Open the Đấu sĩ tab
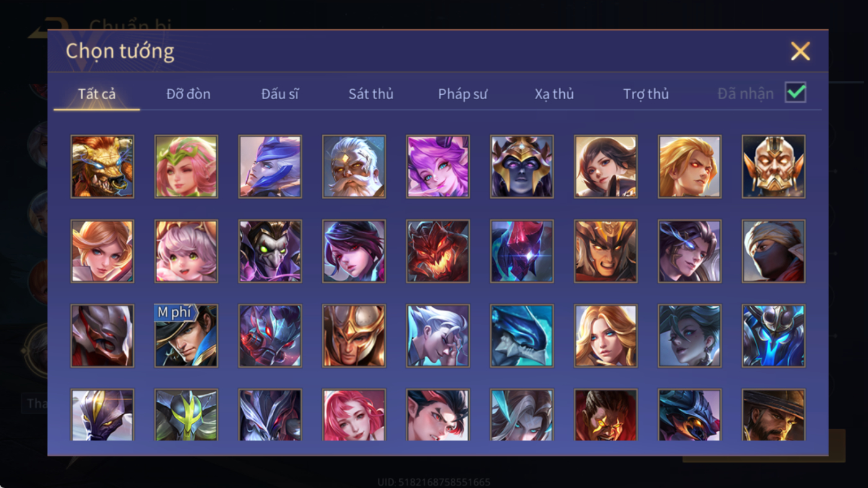 (x=280, y=94)
